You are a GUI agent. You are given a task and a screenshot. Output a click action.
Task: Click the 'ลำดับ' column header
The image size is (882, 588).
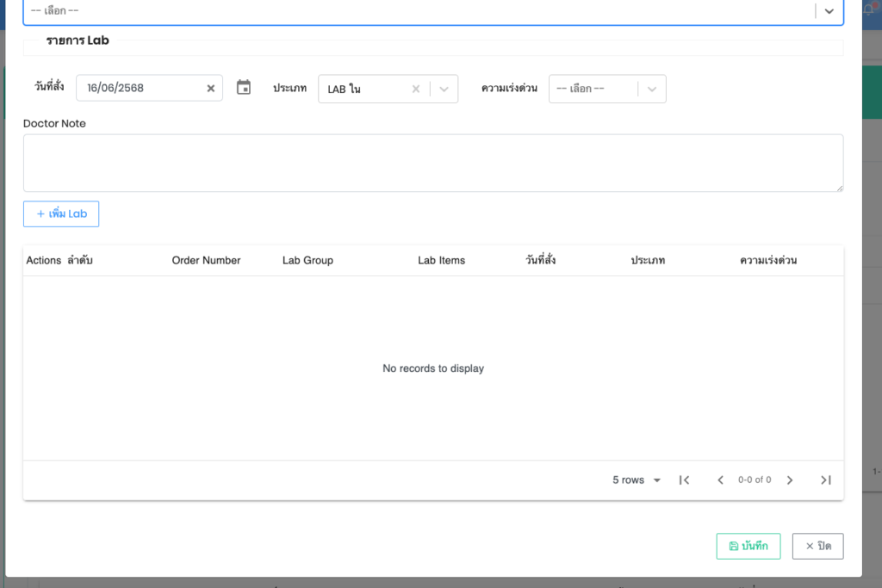click(79, 260)
